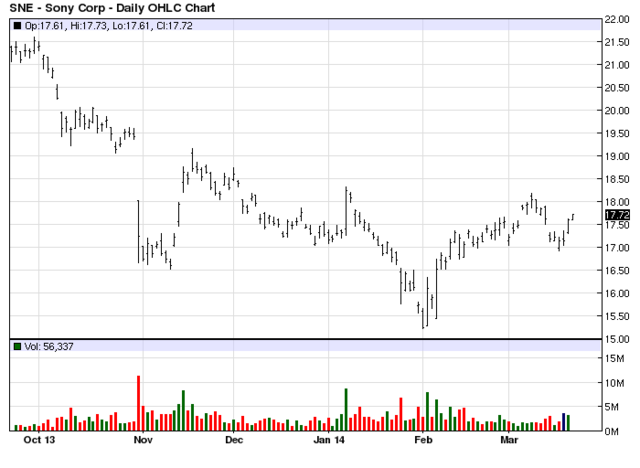Viewport: 640px width, 468px height.
Task: Click the 20.50 price axis label
Action: [617, 88]
